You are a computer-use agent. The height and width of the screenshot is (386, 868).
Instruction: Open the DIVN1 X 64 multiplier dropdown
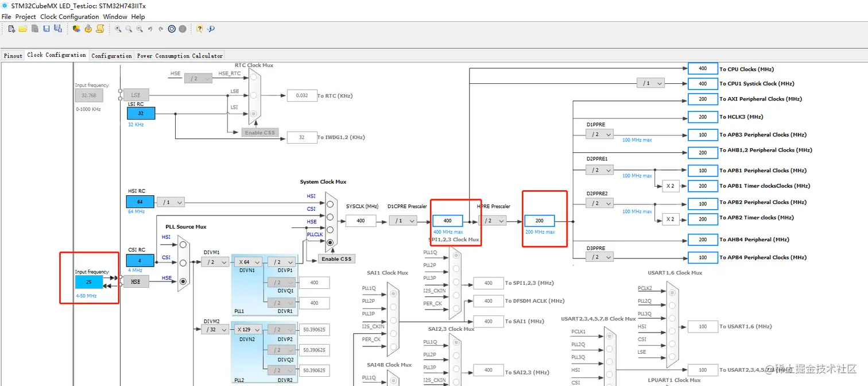249,262
